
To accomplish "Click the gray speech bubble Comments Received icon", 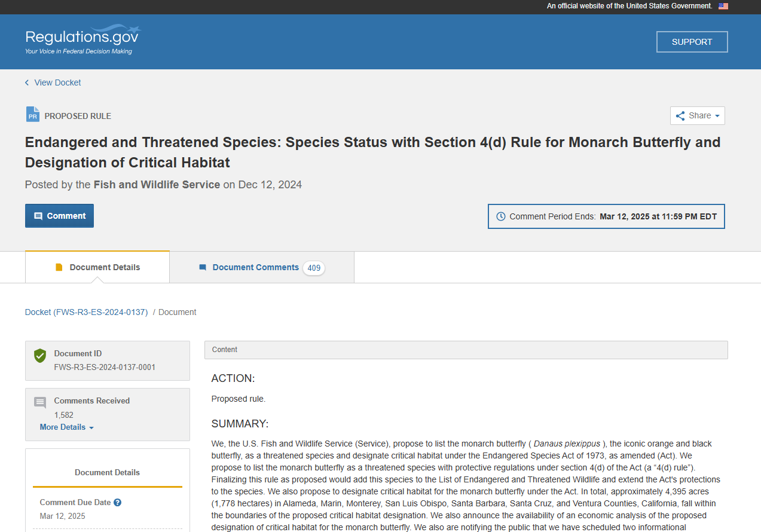I will 40,403.
